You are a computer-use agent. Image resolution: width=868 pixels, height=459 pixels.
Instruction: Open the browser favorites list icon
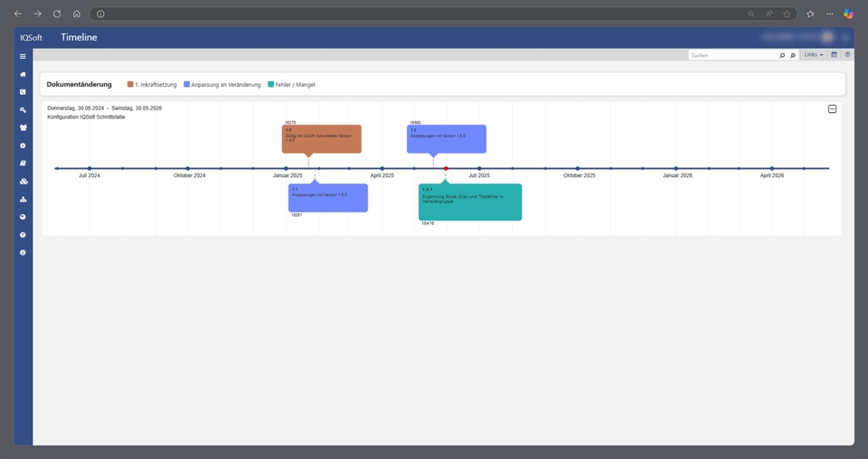(x=810, y=14)
